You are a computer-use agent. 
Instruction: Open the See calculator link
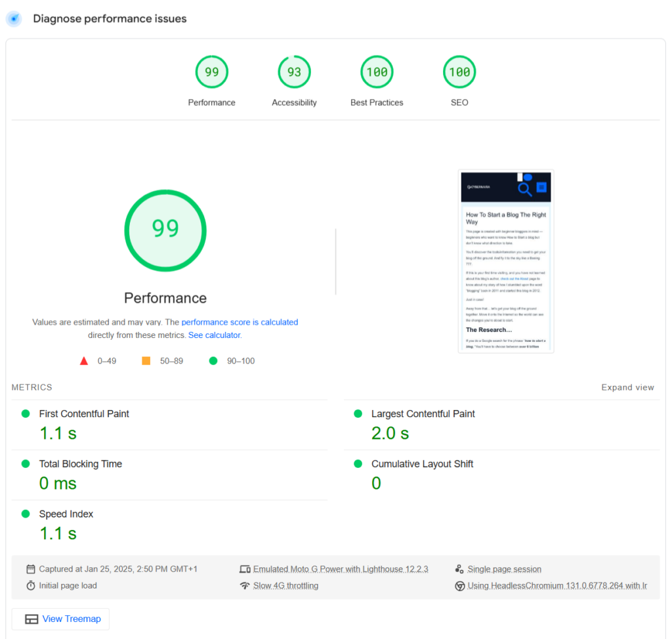click(x=214, y=335)
